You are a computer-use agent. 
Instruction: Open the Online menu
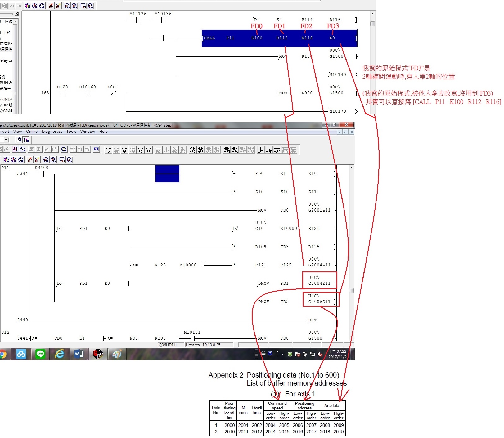tap(32, 132)
